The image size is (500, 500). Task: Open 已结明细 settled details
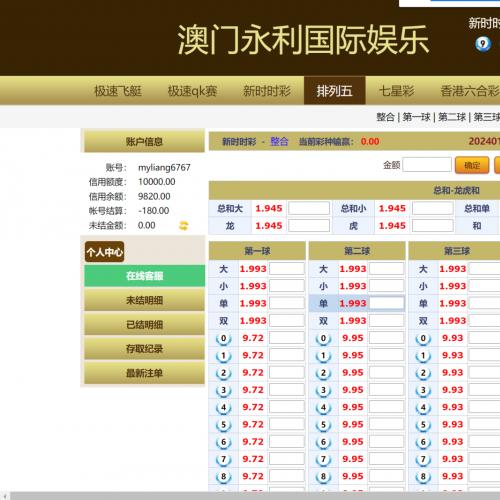click(144, 324)
